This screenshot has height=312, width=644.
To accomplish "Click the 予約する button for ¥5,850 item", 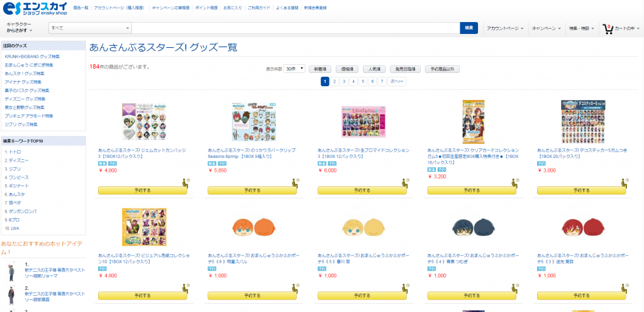I will click(252, 191).
